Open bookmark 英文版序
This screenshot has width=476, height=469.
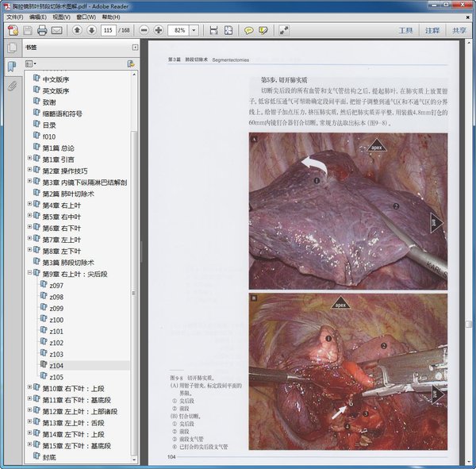56,90
